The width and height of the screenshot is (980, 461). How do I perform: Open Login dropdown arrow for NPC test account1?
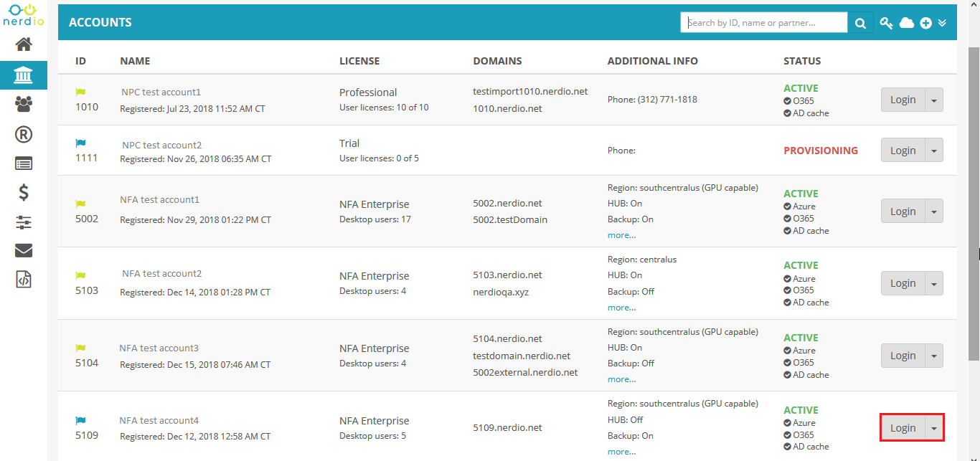(x=934, y=100)
